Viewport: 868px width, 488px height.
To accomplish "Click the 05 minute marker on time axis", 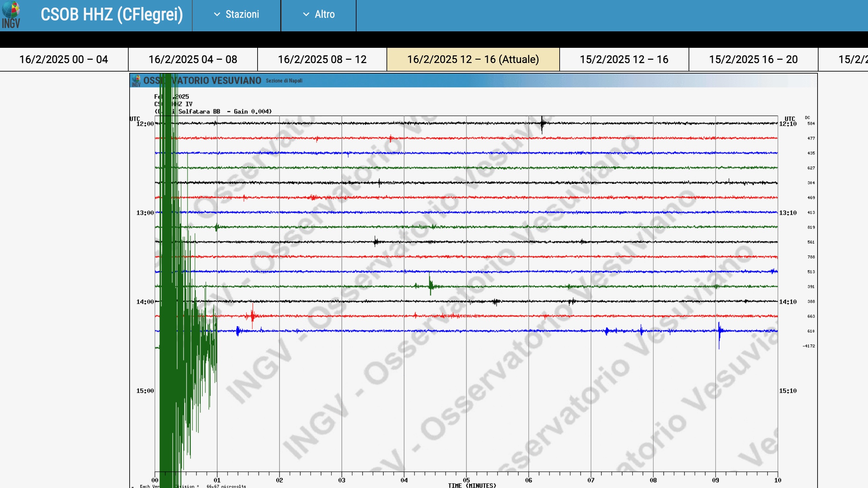I will pos(466,480).
